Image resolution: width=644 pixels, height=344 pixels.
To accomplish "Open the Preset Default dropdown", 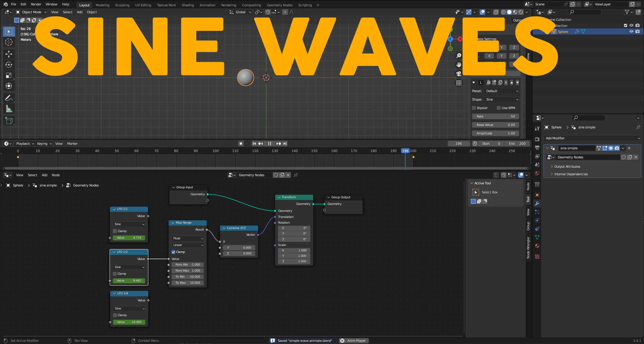I will (502, 91).
